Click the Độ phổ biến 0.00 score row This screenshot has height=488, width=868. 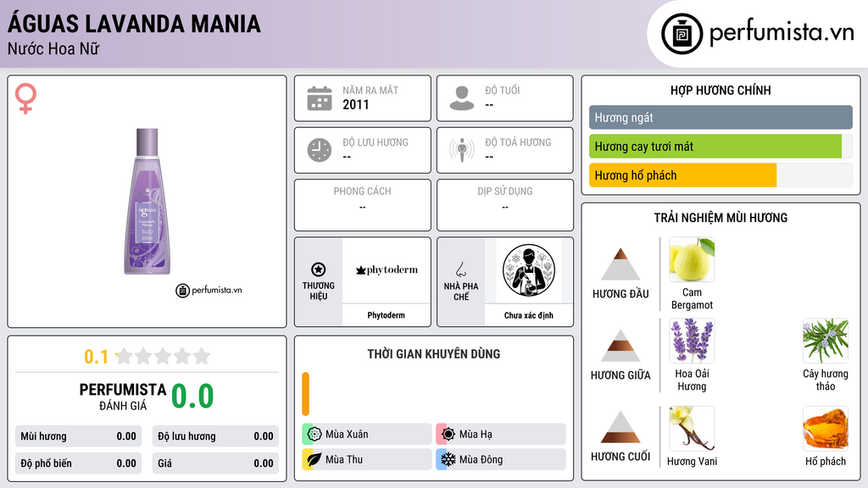point(78,463)
